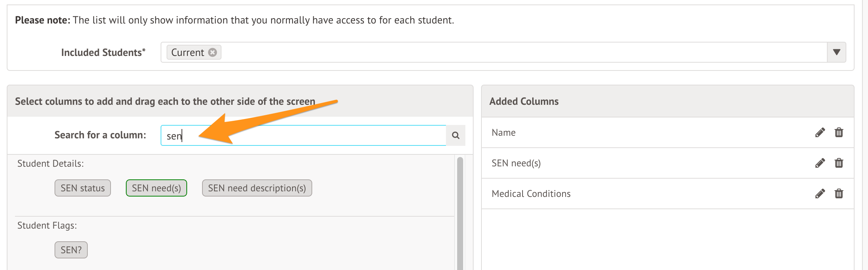868x270 pixels.
Task: Delete the Name column with trash icon
Action: tap(839, 132)
